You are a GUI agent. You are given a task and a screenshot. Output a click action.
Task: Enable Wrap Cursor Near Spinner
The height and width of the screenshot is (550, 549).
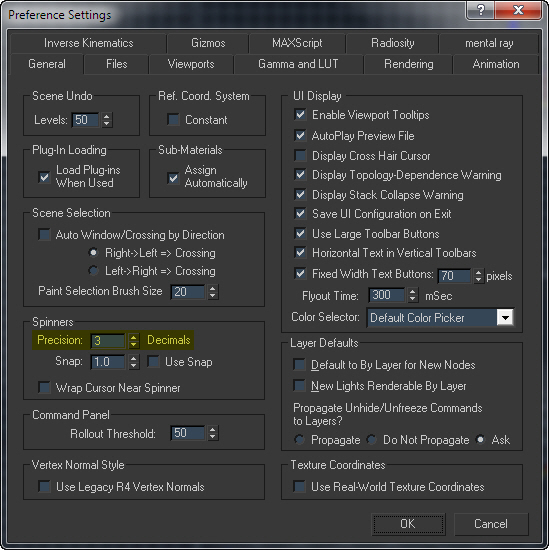pos(44,388)
